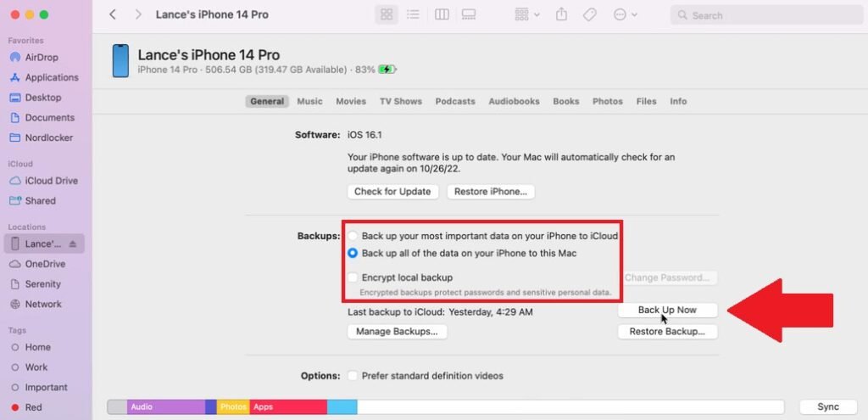Open the more actions ellipsis menu
Viewport: 868px width, 420px height.
click(x=626, y=15)
